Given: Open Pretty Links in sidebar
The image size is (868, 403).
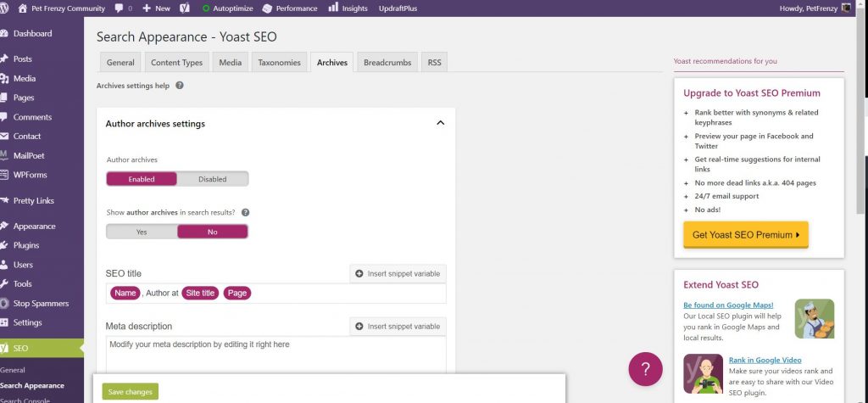Looking at the screenshot, I should pos(33,201).
